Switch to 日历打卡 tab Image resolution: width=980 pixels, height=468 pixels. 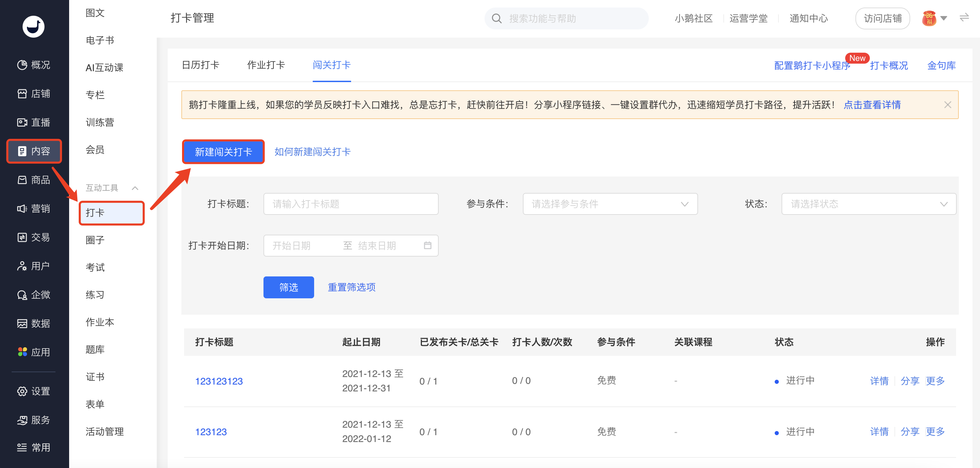[x=201, y=65]
